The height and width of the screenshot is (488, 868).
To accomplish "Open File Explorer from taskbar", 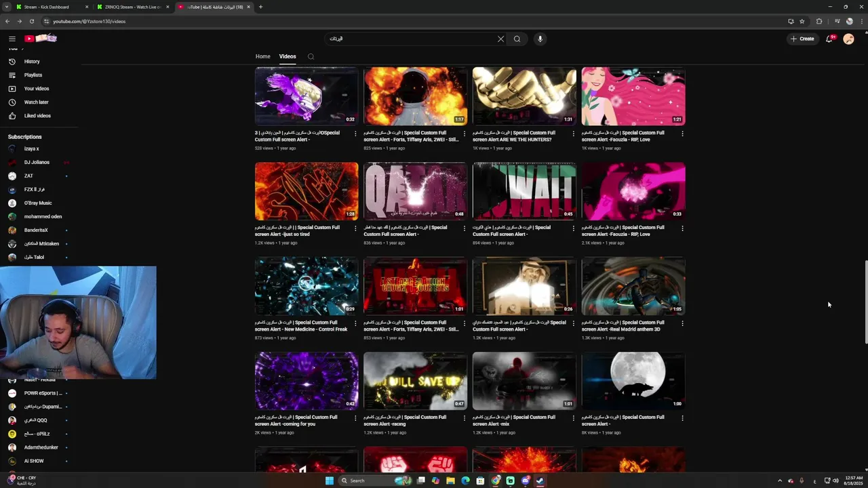I will (450, 481).
